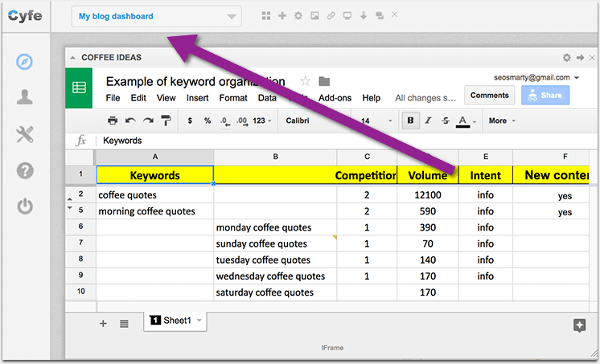Viewport: 600px width, 364px height.
Task: Click the blue Share button
Action: point(545,95)
